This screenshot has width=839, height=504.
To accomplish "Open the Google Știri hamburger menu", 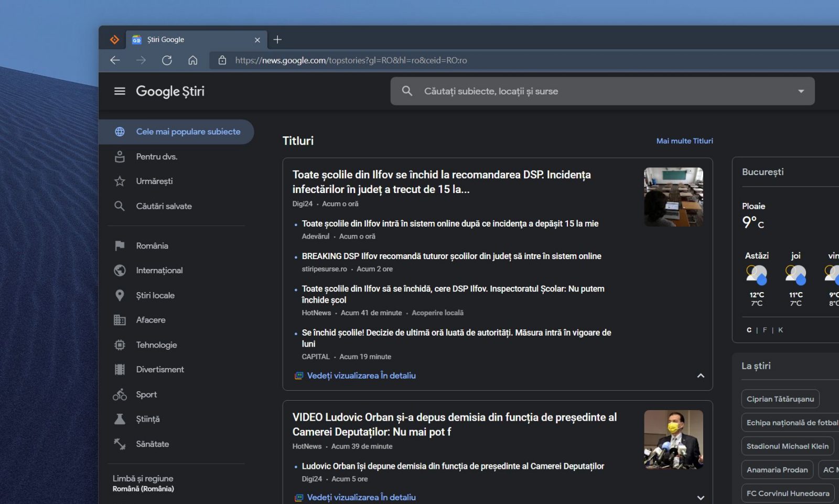I will pos(120,91).
